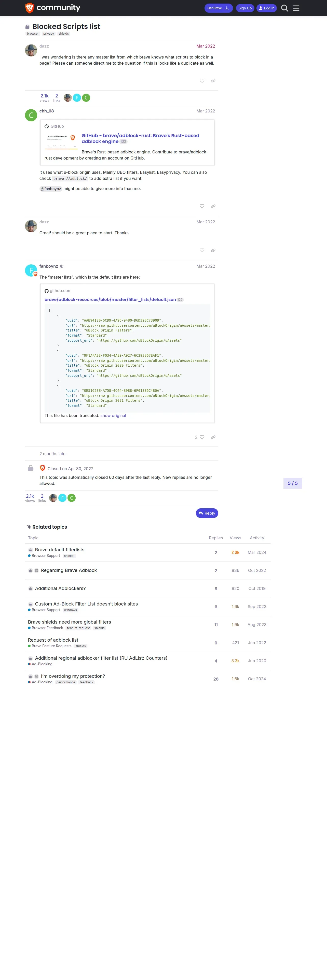Expand the 2 links count at top
This screenshot has width=327, height=980.
coord(57,98)
